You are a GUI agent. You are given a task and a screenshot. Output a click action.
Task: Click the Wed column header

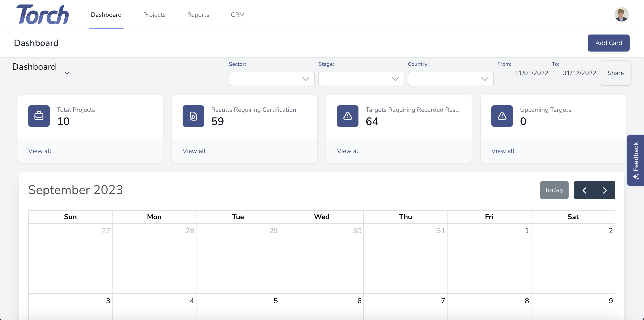click(322, 217)
